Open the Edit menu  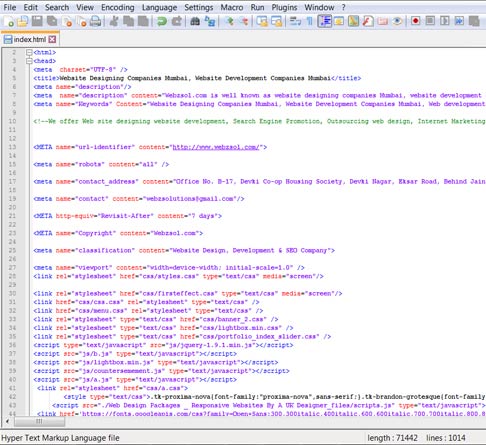(30, 7)
